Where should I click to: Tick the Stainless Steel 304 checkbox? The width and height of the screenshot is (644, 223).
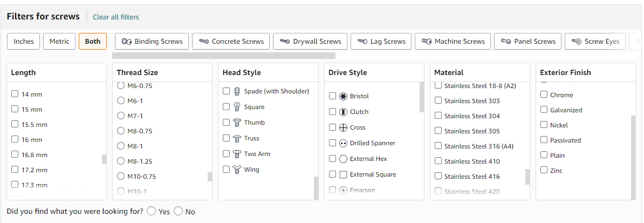(438, 116)
